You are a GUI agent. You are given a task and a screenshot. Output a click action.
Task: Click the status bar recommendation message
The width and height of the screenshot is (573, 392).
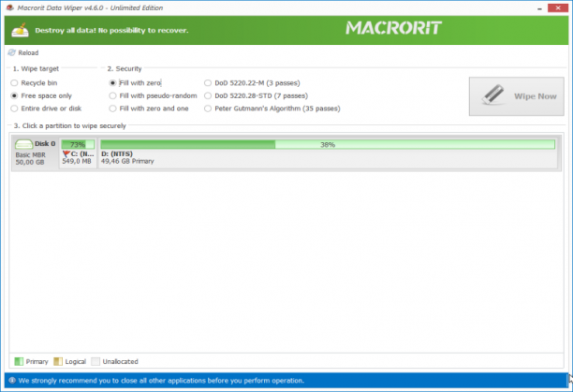coord(161,381)
